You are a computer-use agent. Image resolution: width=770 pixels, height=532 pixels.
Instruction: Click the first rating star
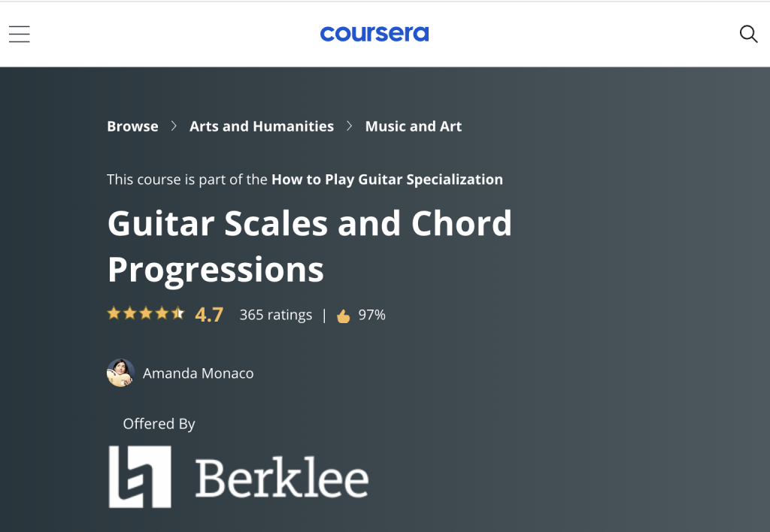coord(113,313)
